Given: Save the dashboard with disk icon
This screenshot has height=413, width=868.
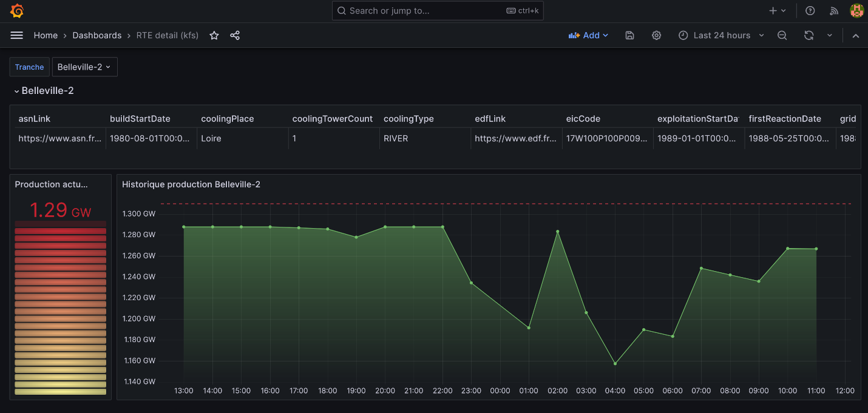Looking at the screenshot, I should pos(629,36).
